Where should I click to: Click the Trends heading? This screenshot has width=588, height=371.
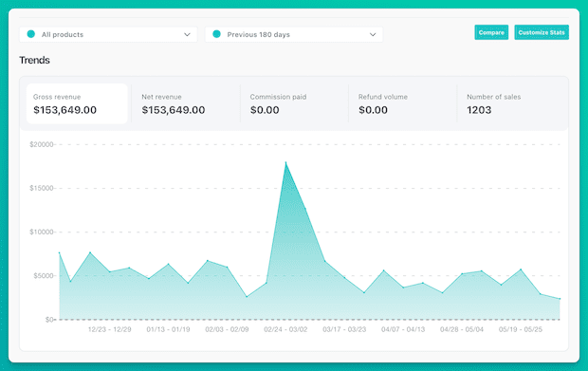[34, 60]
